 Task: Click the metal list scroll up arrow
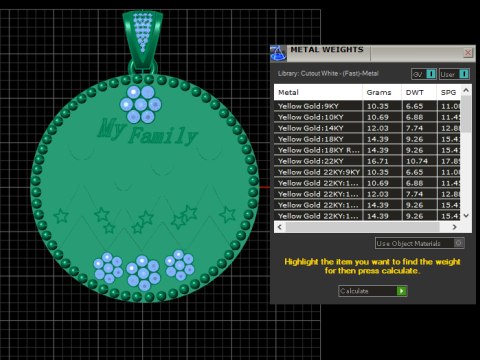coord(466,90)
